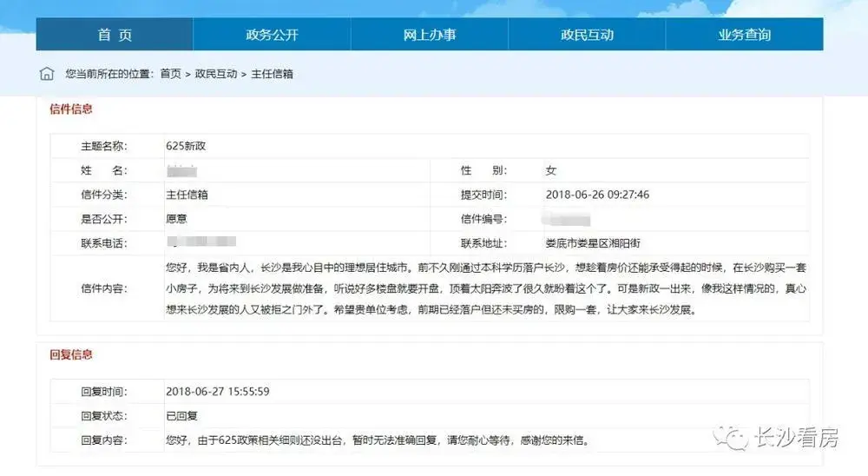Follow the 政民互动 breadcrumb link

point(216,74)
